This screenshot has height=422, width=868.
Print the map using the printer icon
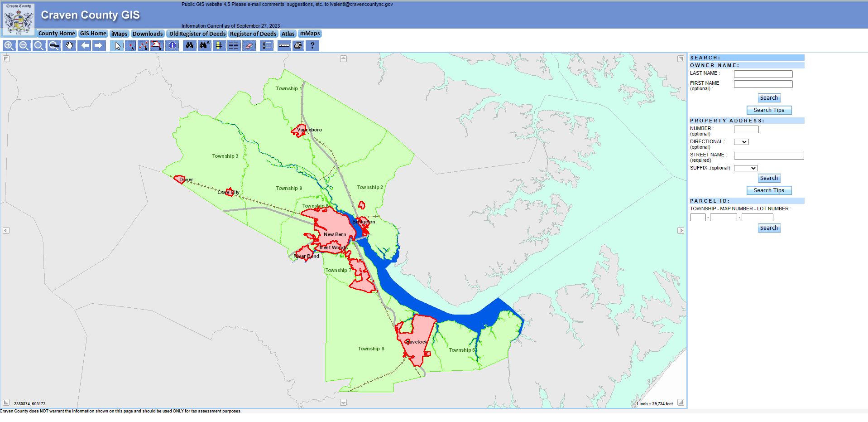pyautogui.click(x=298, y=45)
